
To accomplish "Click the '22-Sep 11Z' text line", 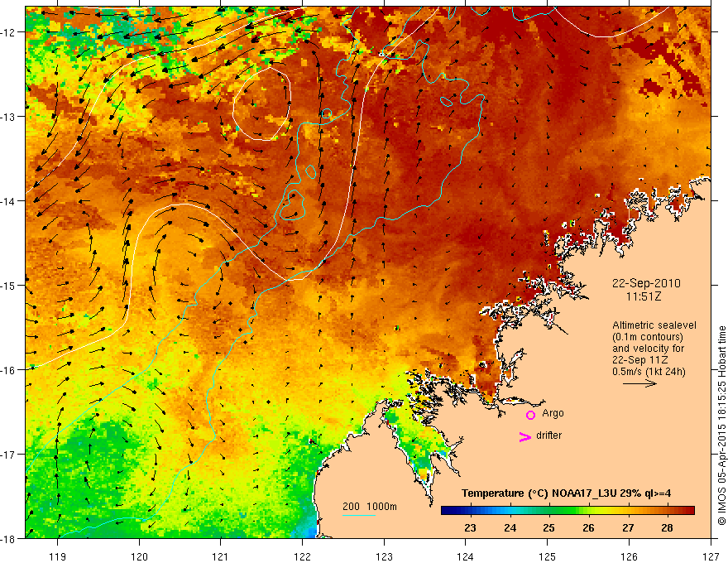I will click(x=639, y=360).
